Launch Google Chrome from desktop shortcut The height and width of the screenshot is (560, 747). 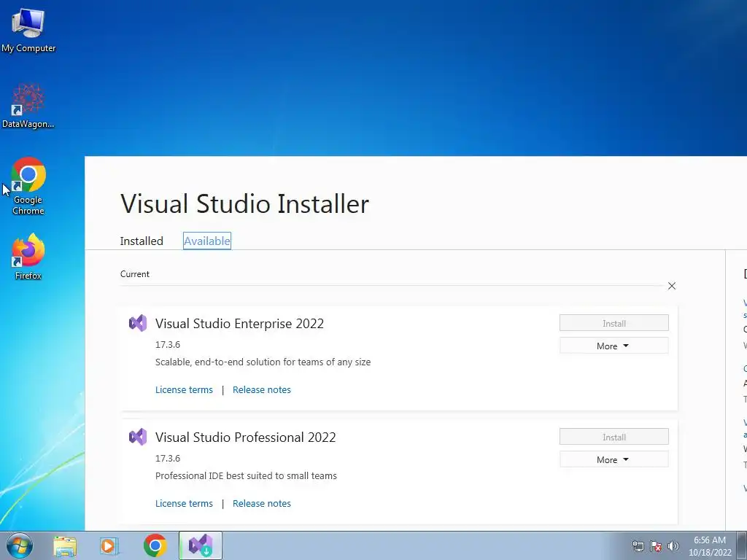[x=28, y=186]
